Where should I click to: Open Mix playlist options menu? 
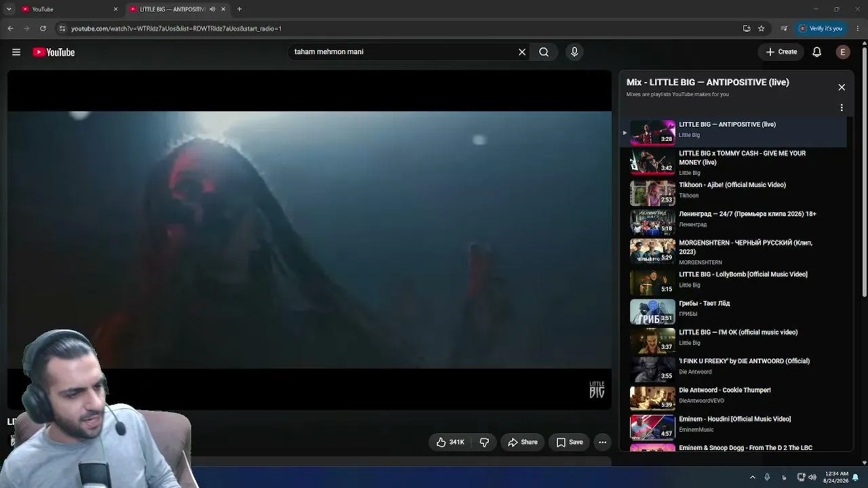[x=842, y=108]
